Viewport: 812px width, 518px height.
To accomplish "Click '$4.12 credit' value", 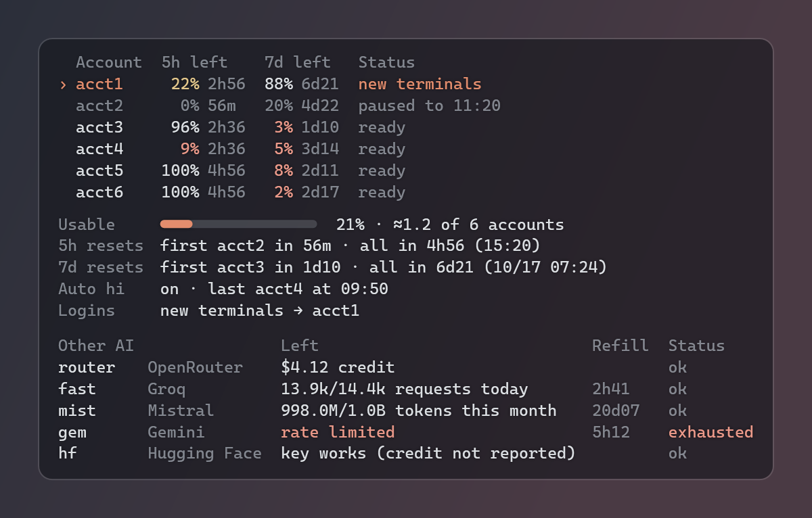I will click(x=338, y=368).
